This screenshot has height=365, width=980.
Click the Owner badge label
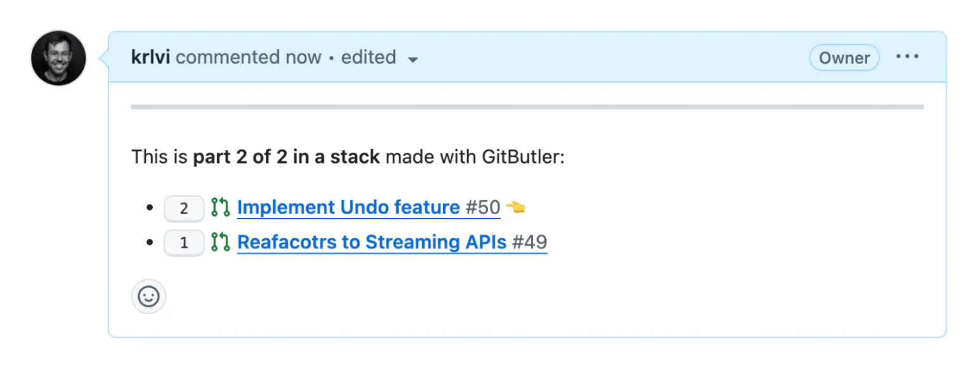(844, 58)
